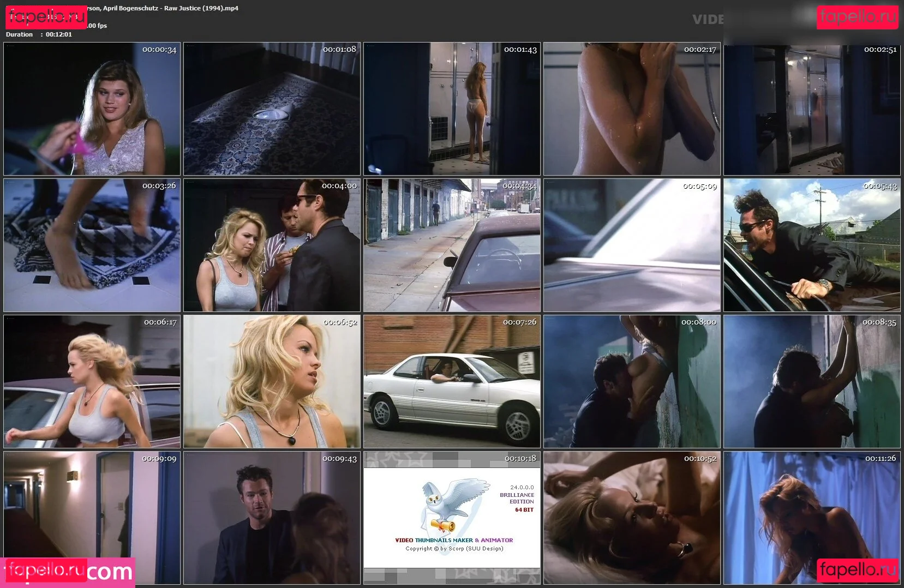Click the dark doorway frame at 00:02:51
The width and height of the screenshot is (904, 588).
[x=812, y=109]
